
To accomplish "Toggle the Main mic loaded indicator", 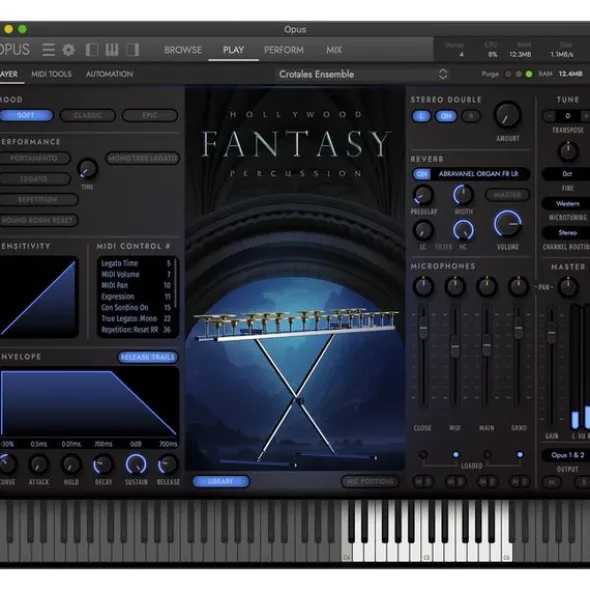I will point(487,455).
